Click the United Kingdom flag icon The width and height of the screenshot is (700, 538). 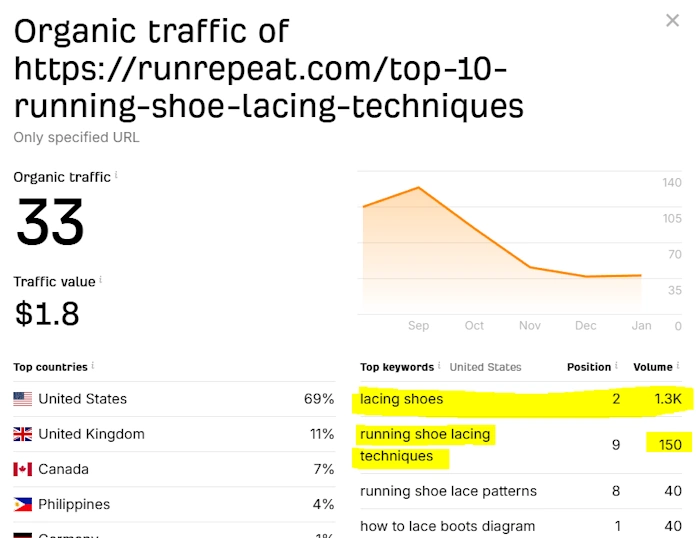pyautogui.click(x=23, y=434)
